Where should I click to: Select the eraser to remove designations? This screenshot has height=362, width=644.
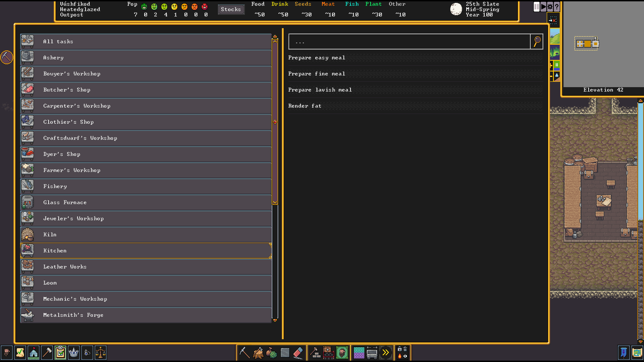pos(298,353)
